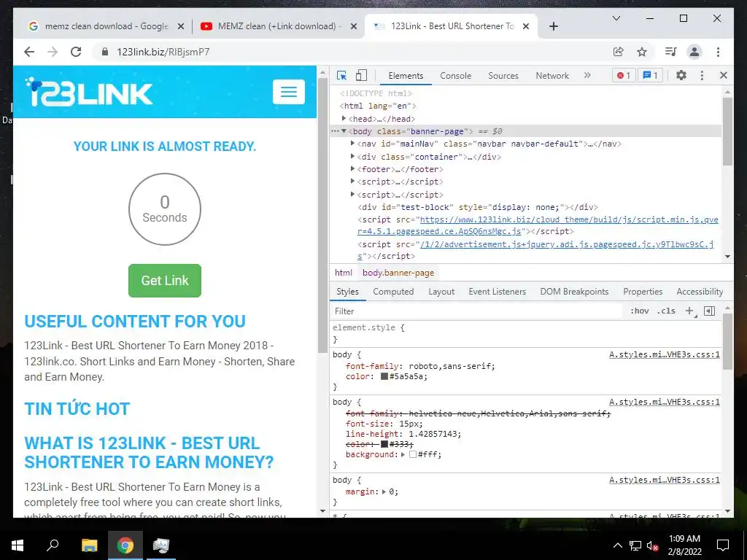The height and width of the screenshot is (560, 747).
Task: Open the #5a5a5a color swatch
Action: point(384,376)
